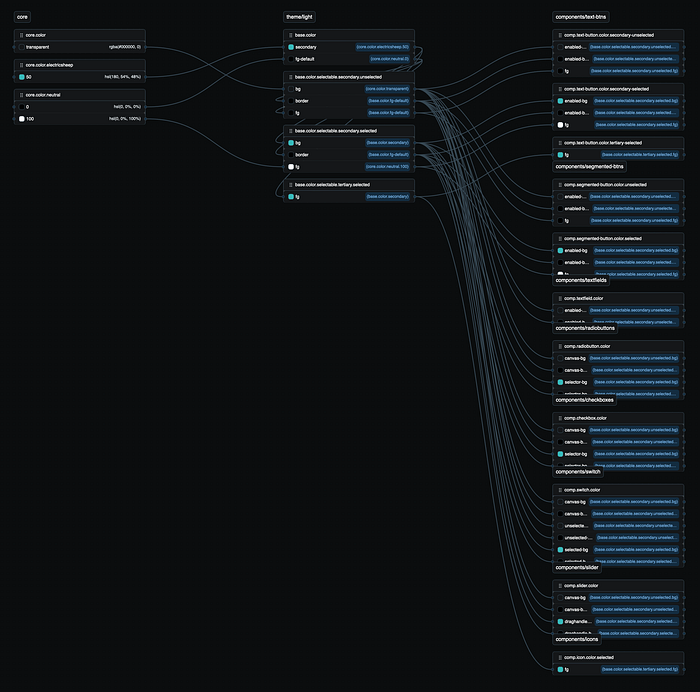Click the hsl(180, 54%, 48%) value
Viewport: 700px width, 692px height.
tap(123, 77)
